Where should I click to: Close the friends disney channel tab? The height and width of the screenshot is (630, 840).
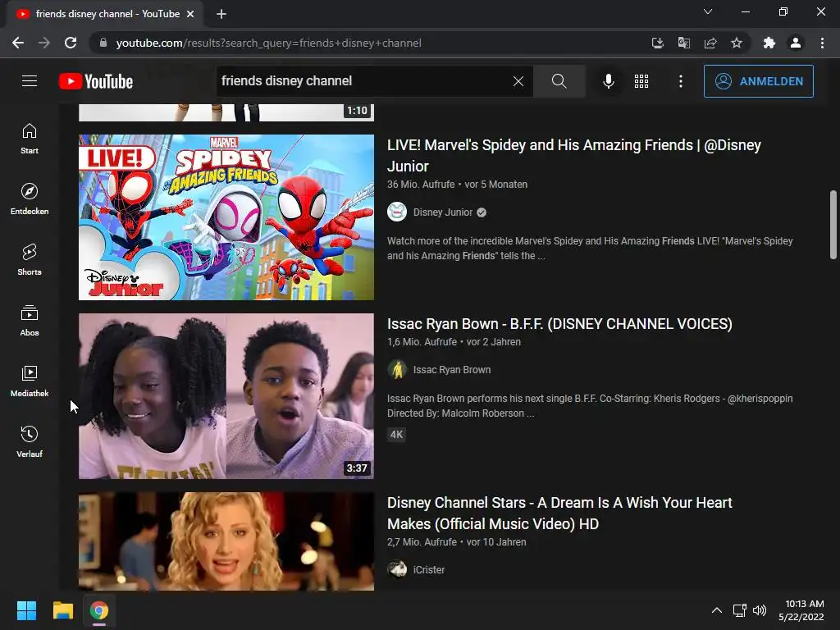pyautogui.click(x=190, y=14)
